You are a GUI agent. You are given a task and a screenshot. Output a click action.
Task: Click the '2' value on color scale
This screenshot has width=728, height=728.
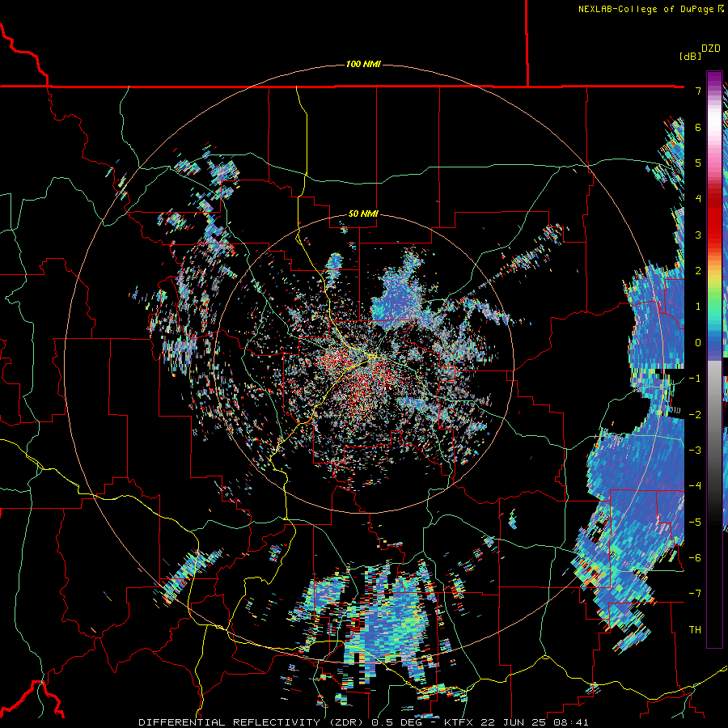[x=698, y=271]
